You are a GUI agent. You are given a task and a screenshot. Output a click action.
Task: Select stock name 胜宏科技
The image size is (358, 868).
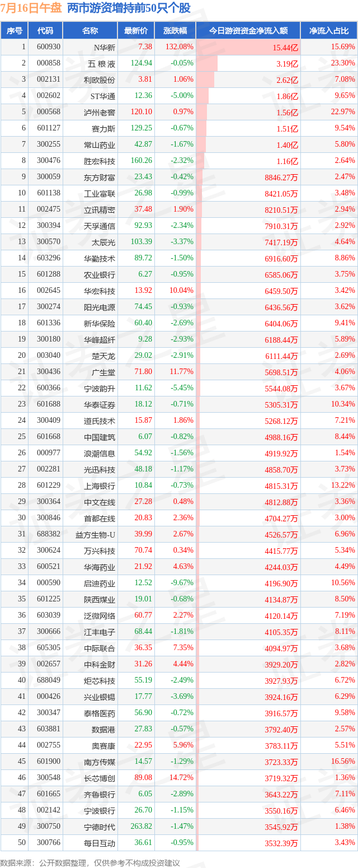click(x=100, y=161)
